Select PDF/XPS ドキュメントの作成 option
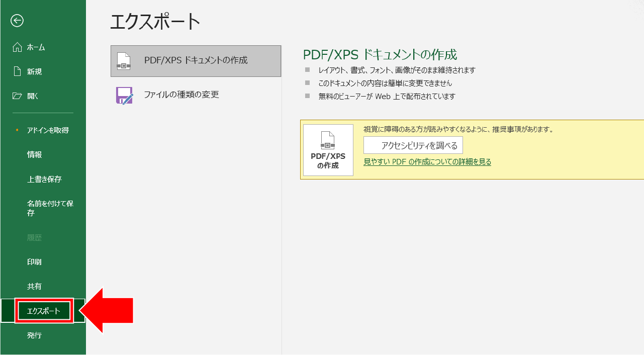644x355 pixels. (x=196, y=61)
